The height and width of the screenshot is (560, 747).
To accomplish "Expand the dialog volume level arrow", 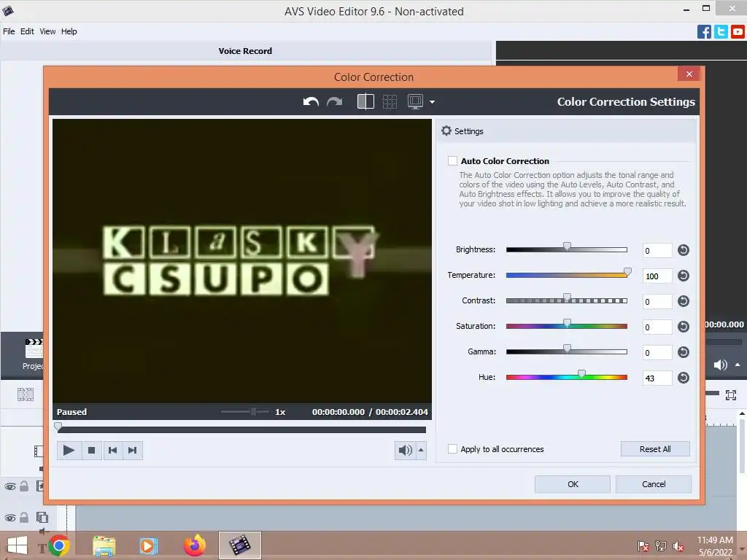I will [421, 450].
